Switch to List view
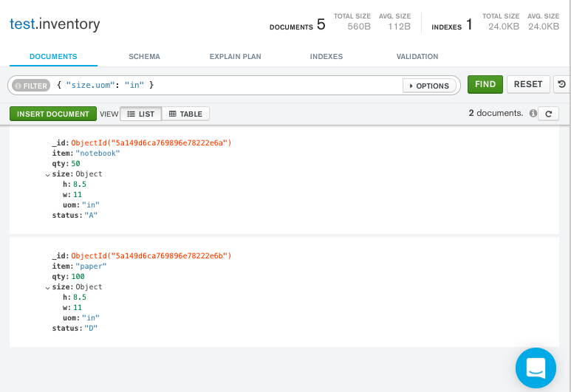Image resolution: width=571 pixels, height=392 pixels. click(x=140, y=114)
